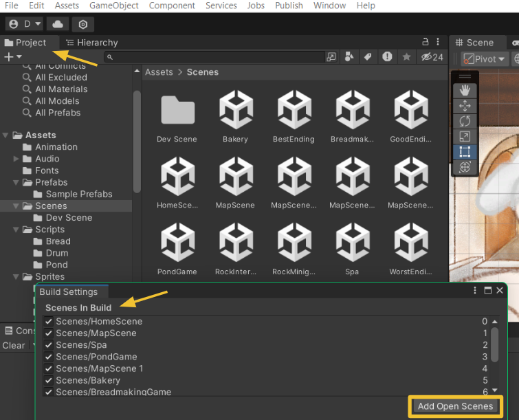Select the MapScene scene asset

235,183
